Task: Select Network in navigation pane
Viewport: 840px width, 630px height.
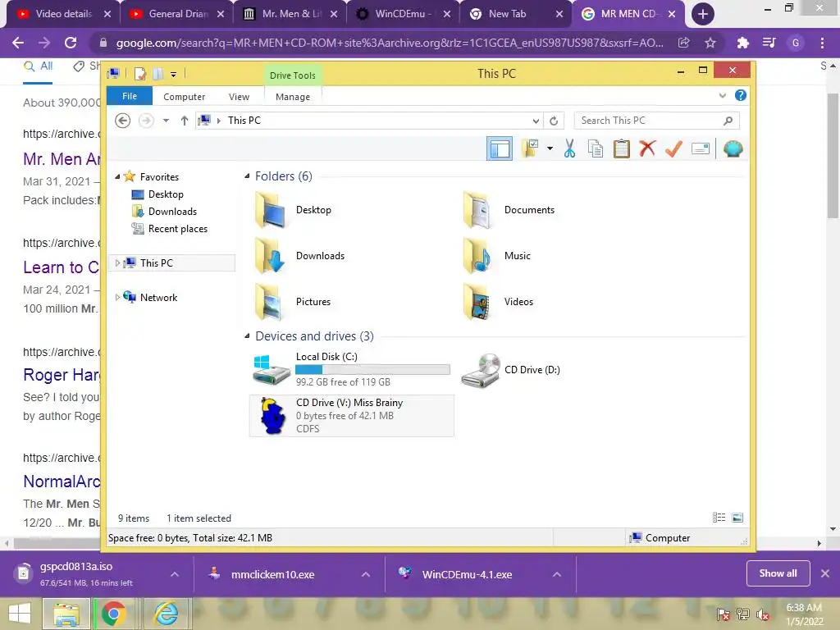Action: (x=158, y=297)
